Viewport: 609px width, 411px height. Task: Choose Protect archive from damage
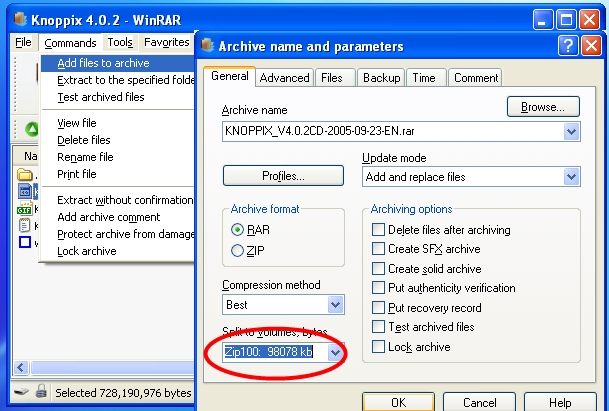pos(118,234)
